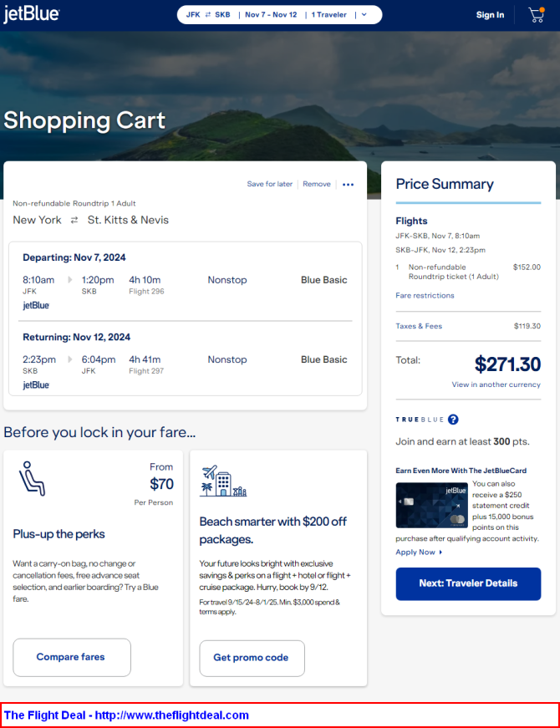Click the roundtrip arrows icon in search pill
Screen dimensions: 560x728
click(207, 15)
